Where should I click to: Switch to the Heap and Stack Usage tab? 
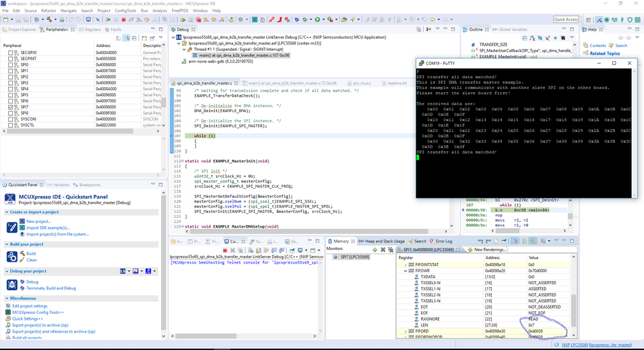coord(383,241)
